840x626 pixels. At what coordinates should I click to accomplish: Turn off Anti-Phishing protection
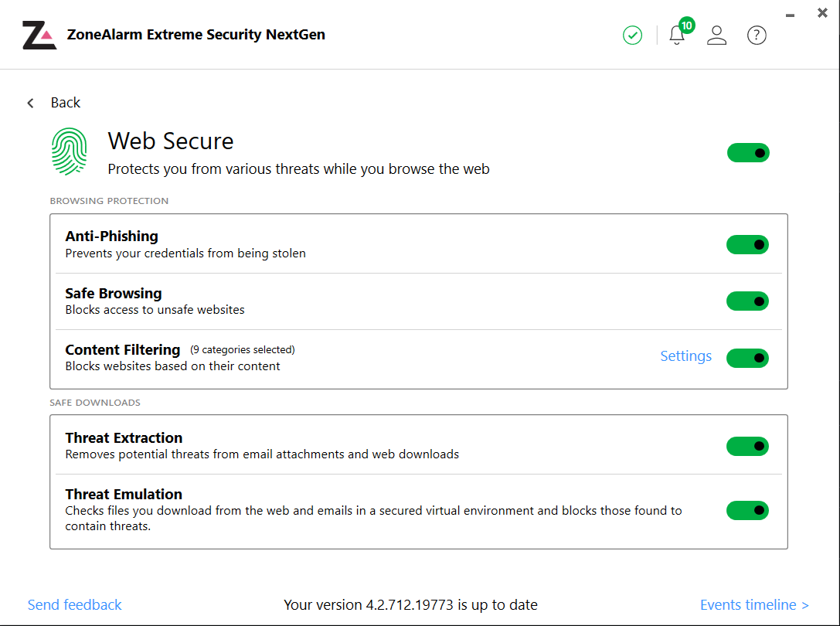point(747,244)
